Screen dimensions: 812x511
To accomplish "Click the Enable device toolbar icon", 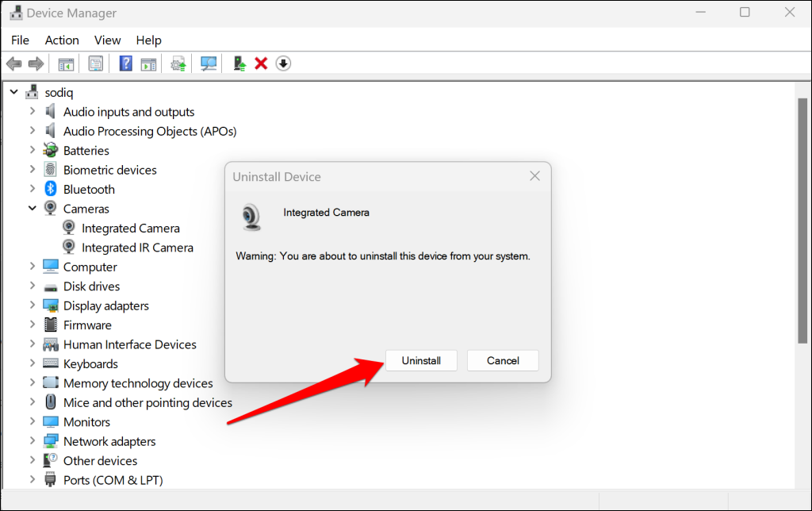I will pos(239,63).
